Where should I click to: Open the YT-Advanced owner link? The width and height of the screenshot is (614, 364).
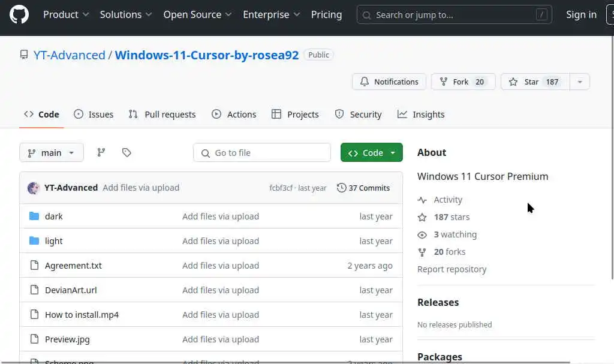[70, 55]
